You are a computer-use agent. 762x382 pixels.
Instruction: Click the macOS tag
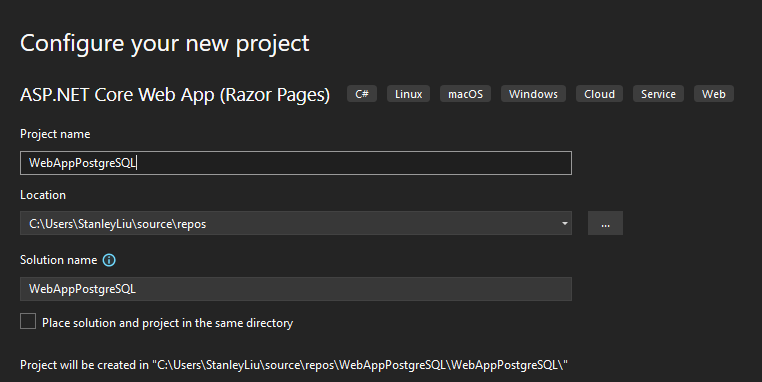pos(465,94)
